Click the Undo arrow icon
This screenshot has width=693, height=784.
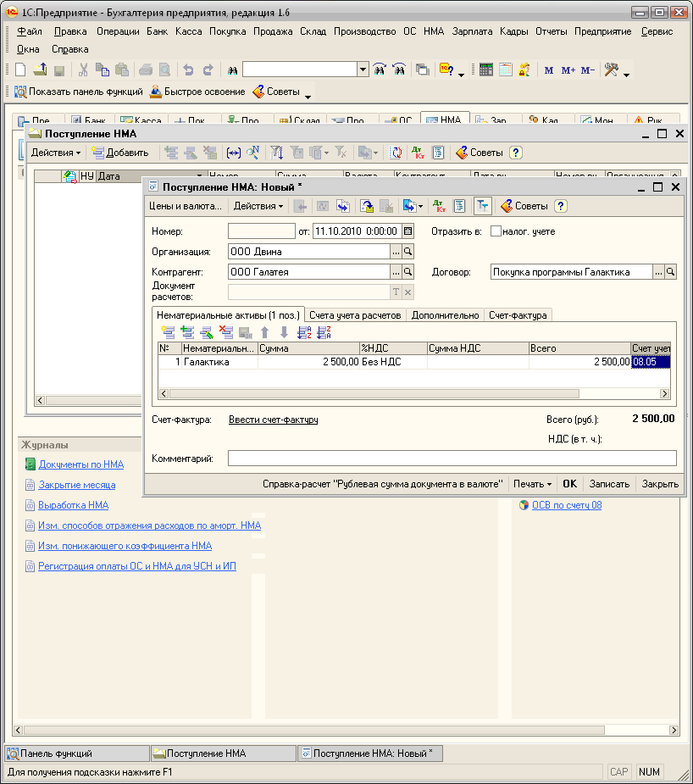[x=188, y=70]
